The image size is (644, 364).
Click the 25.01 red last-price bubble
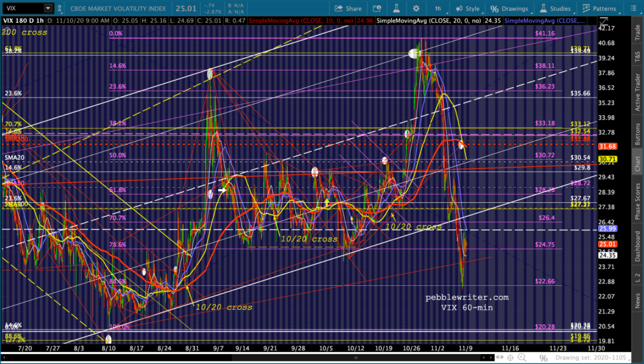pyautogui.click(x=607, y=244)
